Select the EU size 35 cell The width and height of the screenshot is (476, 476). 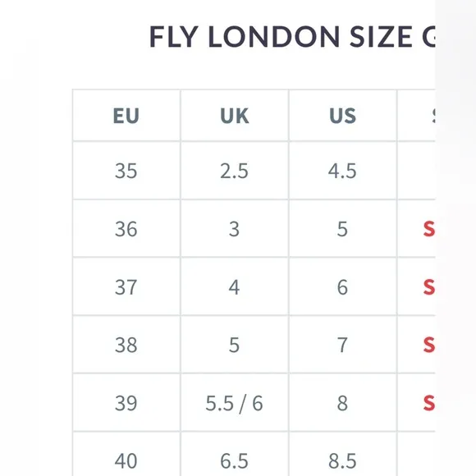[x=126, y=171]
